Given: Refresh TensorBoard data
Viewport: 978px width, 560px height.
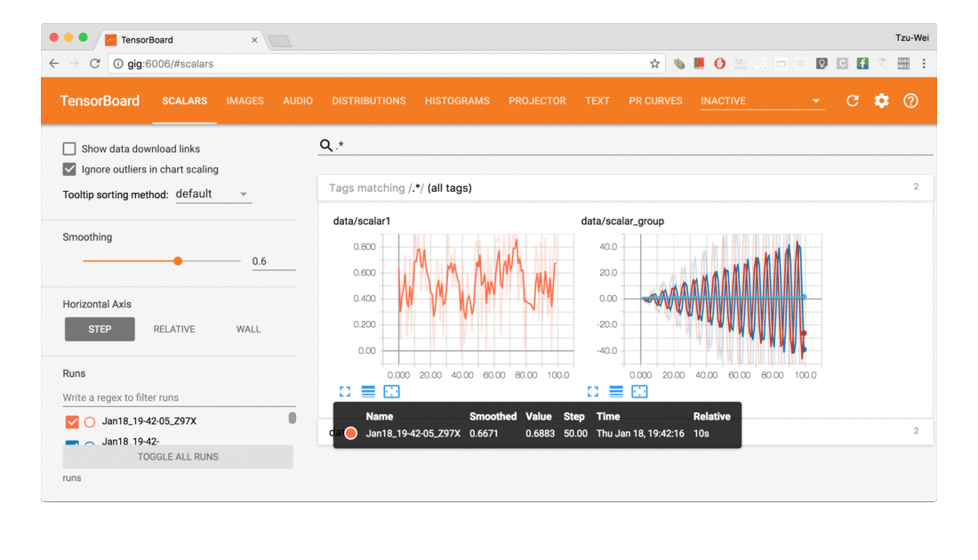Looking at the screenshot, I should pos(852,100).
